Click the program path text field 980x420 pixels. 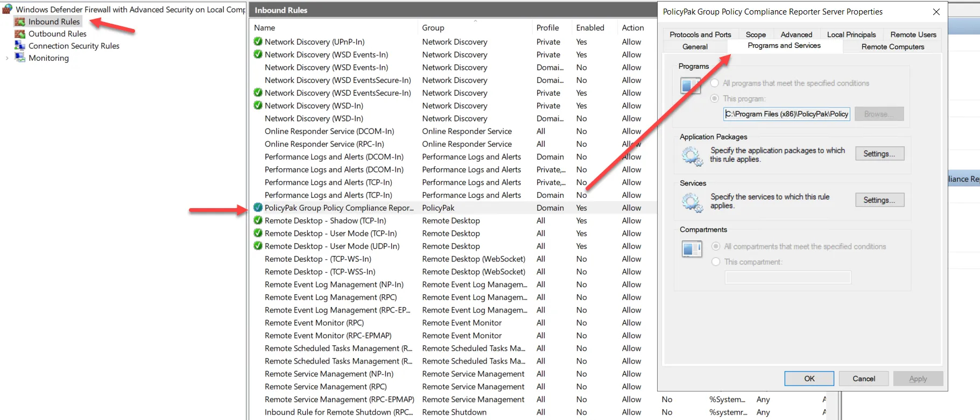[x=786, y=114]
